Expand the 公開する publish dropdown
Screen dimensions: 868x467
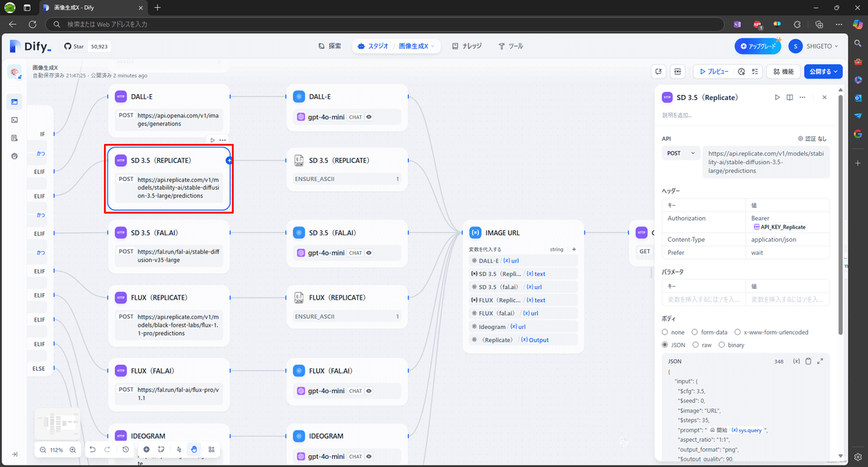(x=823, y=72)
